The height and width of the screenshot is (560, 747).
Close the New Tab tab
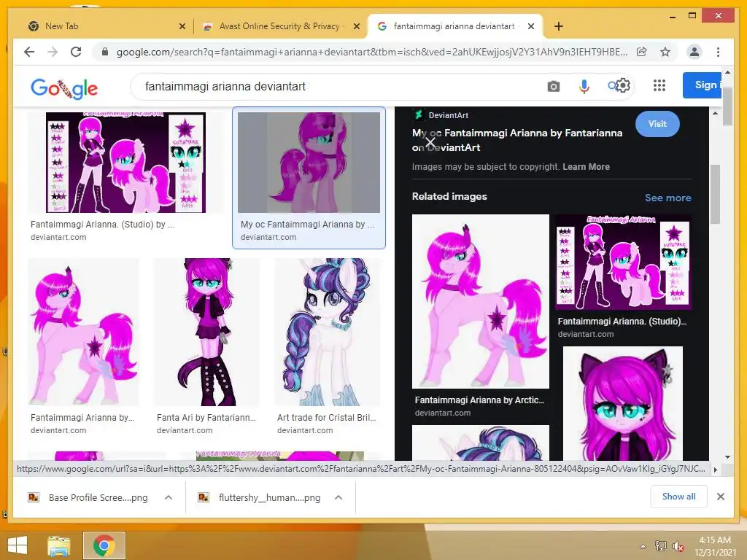182,27
